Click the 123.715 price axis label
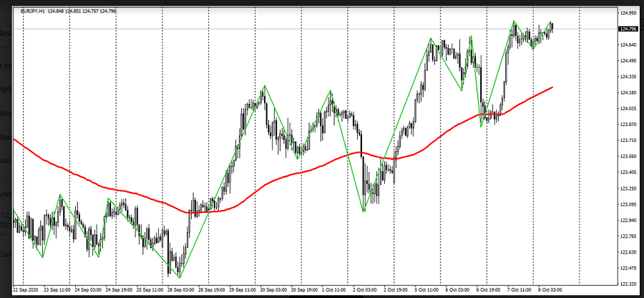Screen dimensions: 644x298 (629, 140)
